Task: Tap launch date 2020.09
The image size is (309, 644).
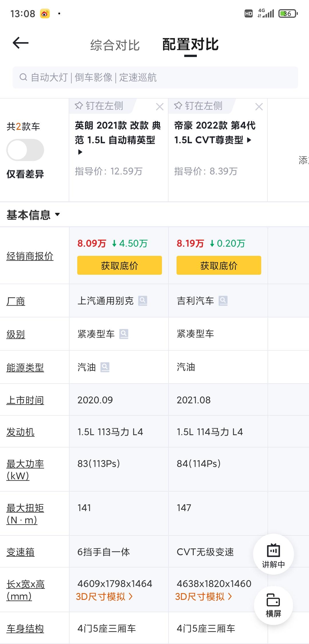Action: tap(95, 400)
